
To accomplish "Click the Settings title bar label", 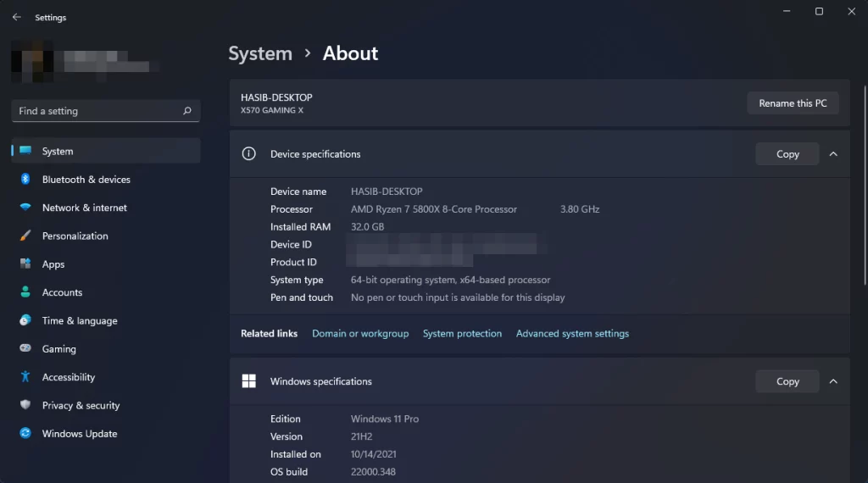I will [50, 18].
